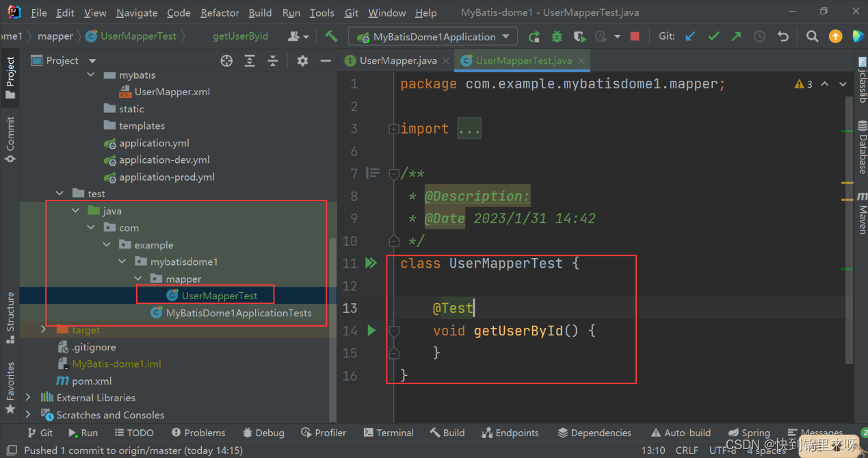Click Expand All icon in Project panel
This screenshot has height=458, width=868.
[250, 61]
